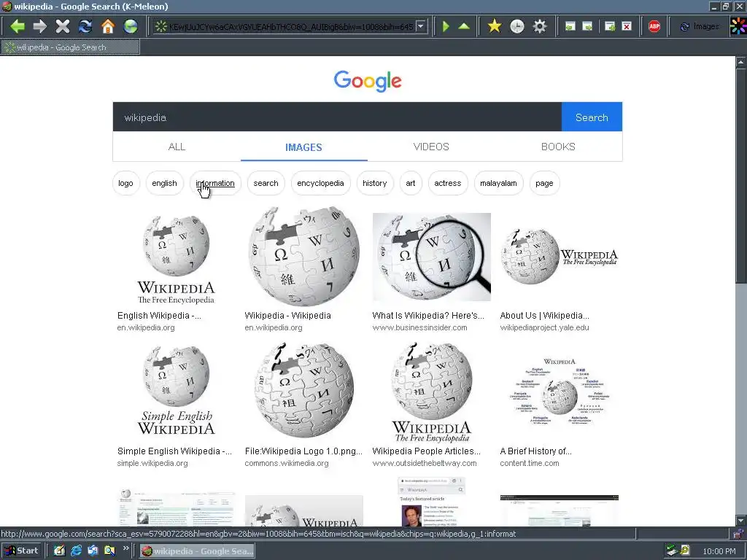Filter images by 'art' chip
The image size is (747, 560).
point(411,183)
